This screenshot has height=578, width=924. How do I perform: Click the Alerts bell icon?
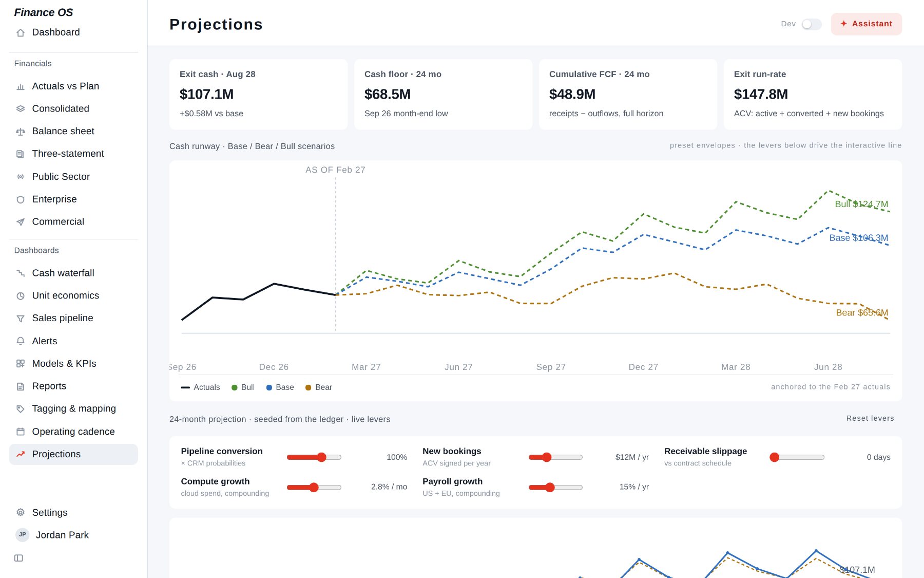pos(21,341)
